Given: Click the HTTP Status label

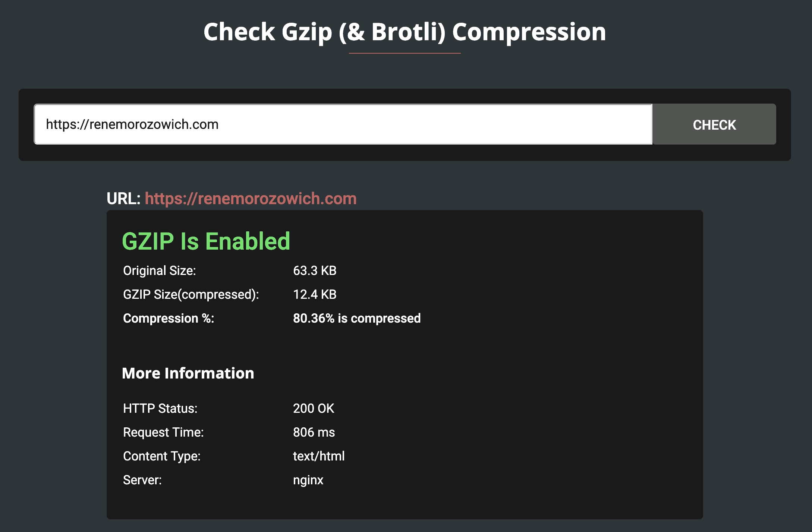Looking at the screenshot, I should click(160, 408).
